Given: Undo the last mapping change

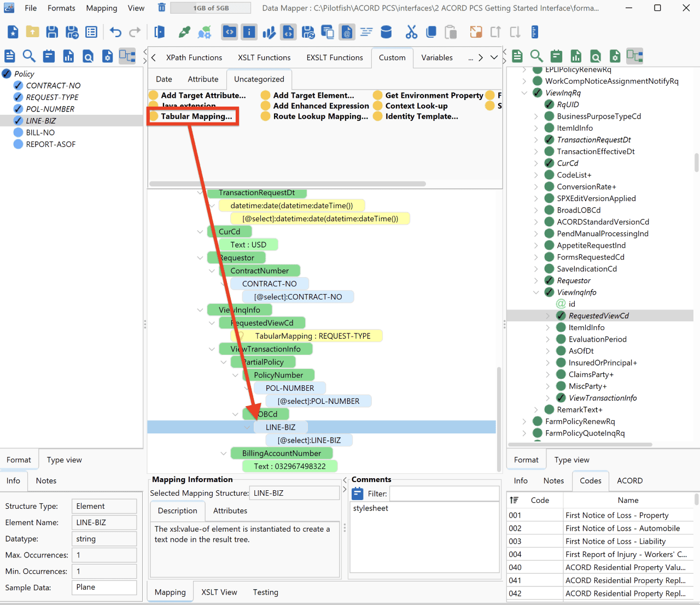Looking at the screenshot, I should [x=115, y=32].
